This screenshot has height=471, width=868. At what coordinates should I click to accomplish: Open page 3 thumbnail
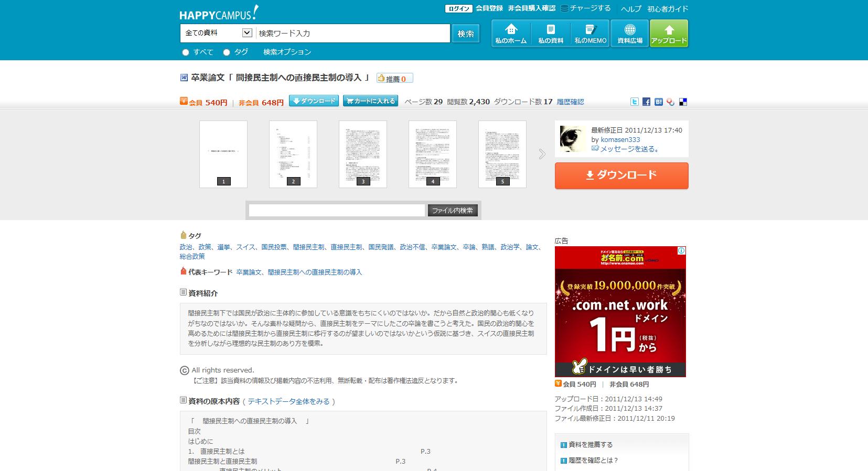point(363,154)
